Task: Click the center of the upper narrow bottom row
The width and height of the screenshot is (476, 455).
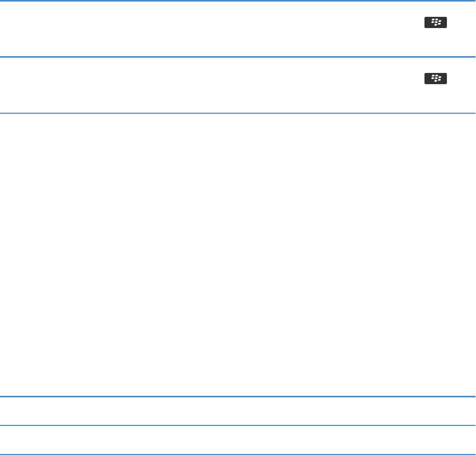Action: [x=238, y=411]
